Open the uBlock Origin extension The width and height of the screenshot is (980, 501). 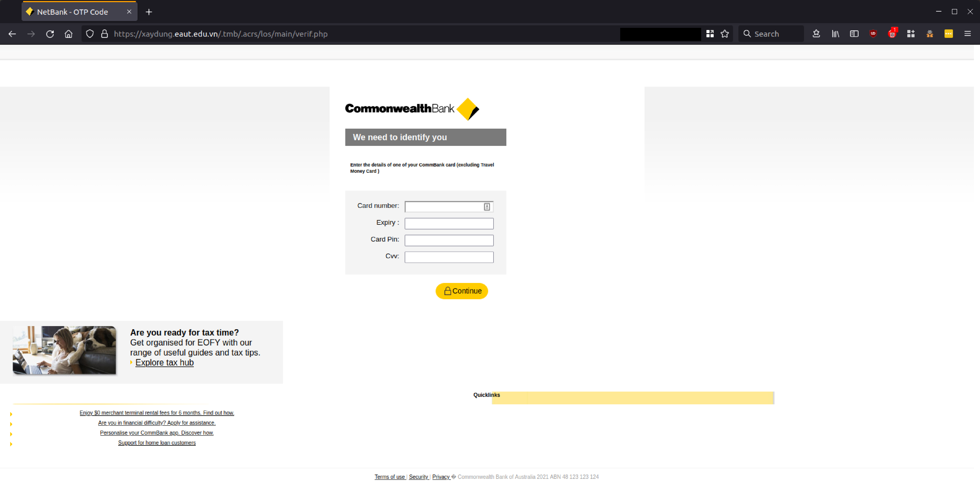873,34
